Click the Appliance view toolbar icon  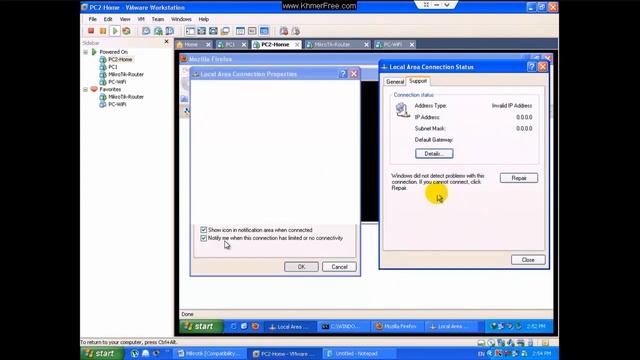[252, 31]
